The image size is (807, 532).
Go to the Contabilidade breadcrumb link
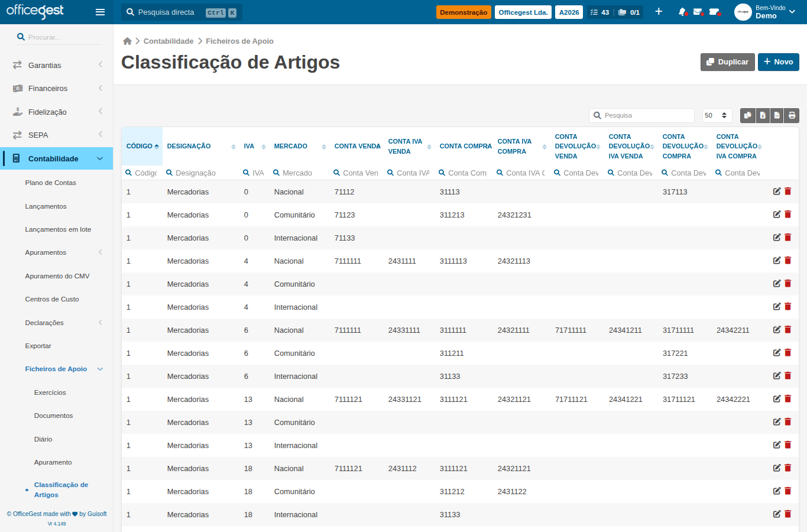pyautogui.click(x=168, y=41)
